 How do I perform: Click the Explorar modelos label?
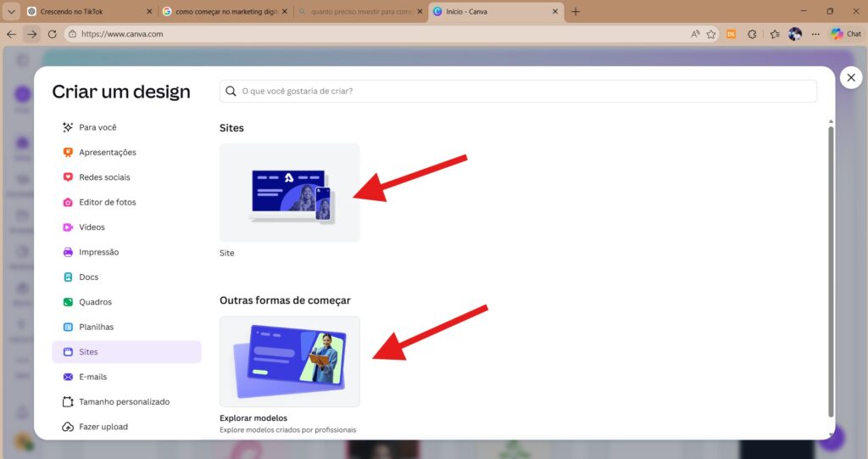[x=253, y=418]
